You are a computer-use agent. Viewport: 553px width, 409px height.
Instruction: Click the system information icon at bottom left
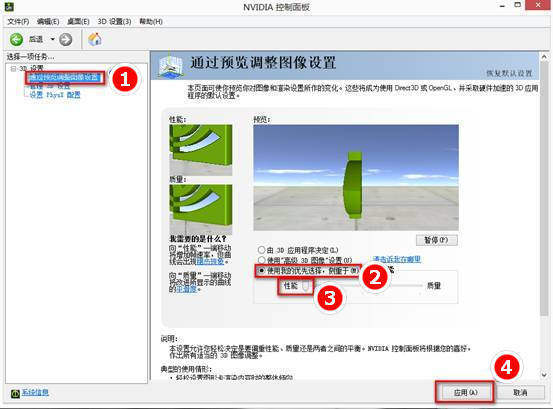pos(15,393)
